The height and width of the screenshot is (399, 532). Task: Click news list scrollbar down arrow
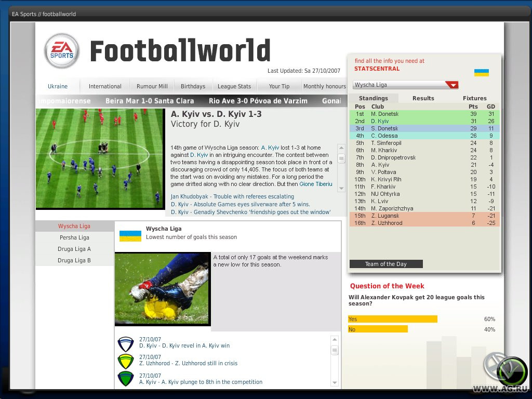335,382
